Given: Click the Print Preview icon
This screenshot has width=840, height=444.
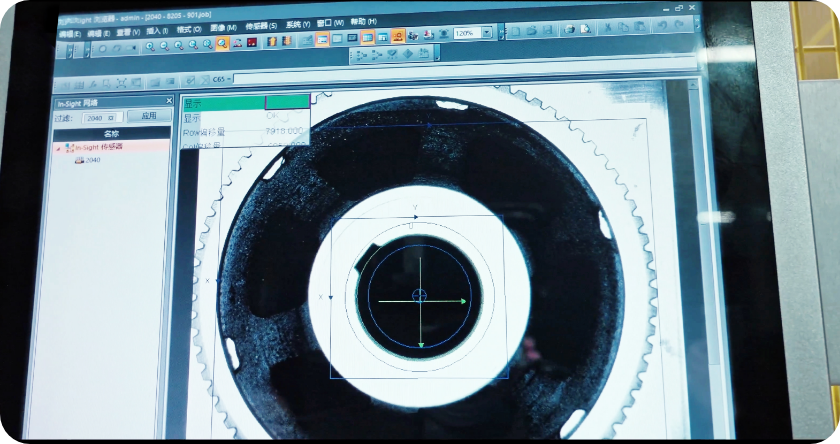Looking at the screenshot, I should click(586, 28).
